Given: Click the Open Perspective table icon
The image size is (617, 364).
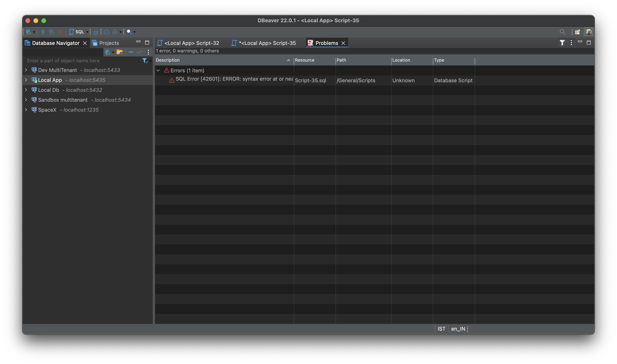Looking at the screenshot, I should coord(577,32).
